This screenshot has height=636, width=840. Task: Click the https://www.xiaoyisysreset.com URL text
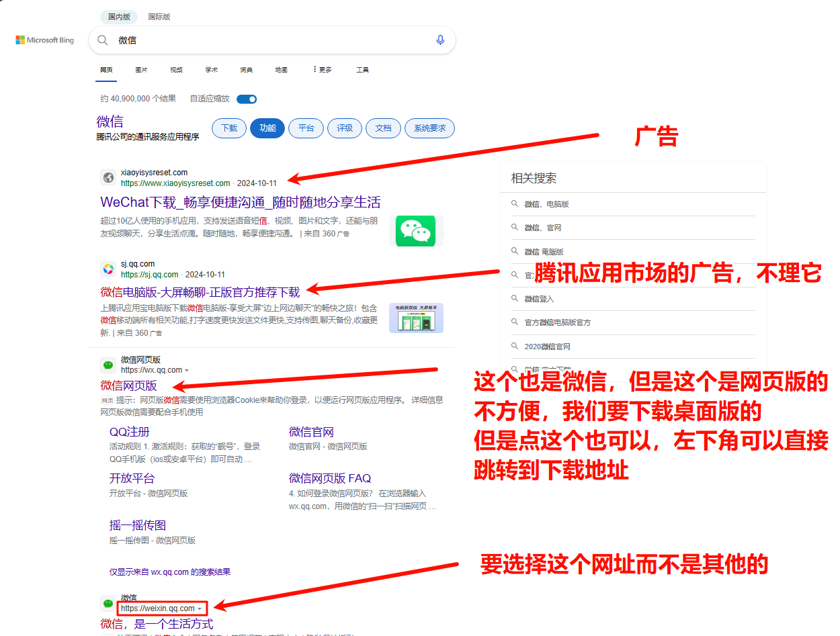[175, 183]
